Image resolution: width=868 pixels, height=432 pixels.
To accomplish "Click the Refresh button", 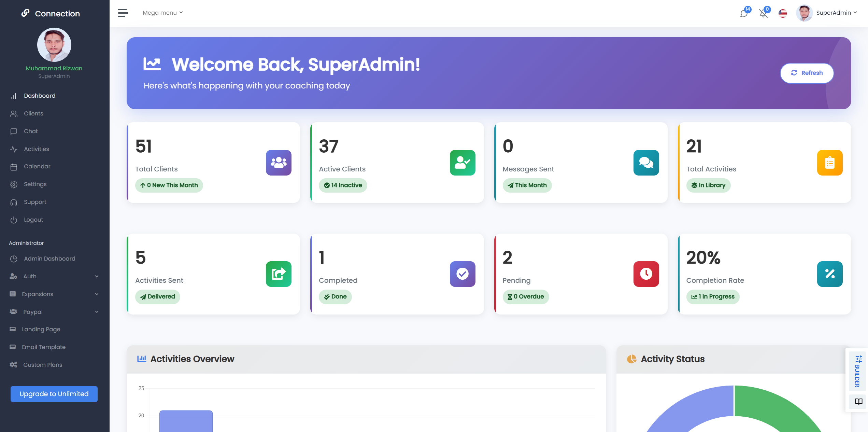I will pos(807,73).
